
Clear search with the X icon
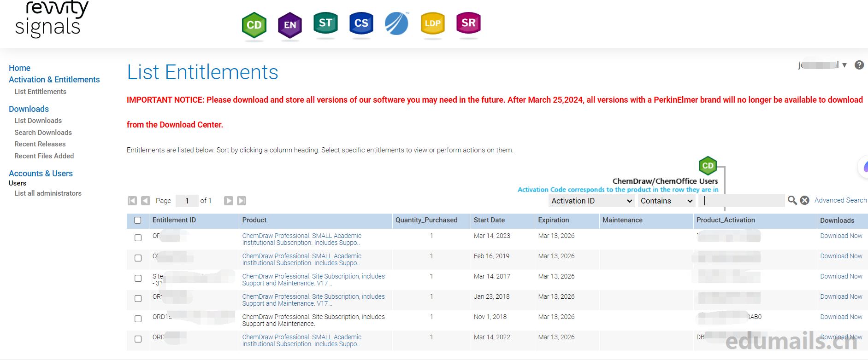805,200
